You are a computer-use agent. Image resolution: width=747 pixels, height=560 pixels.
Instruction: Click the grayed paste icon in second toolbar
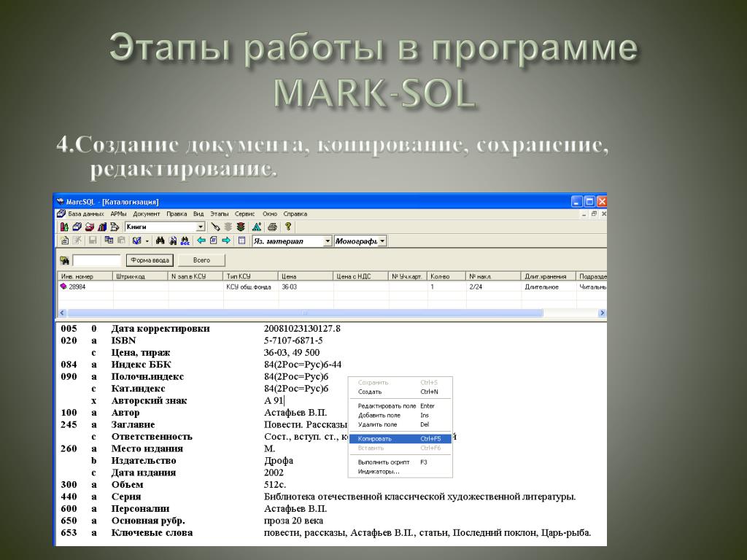pyautogui.click(x=122, y=240)
